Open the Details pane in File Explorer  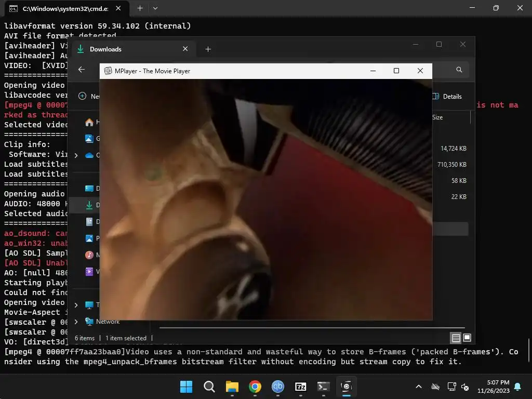(448, 96)
